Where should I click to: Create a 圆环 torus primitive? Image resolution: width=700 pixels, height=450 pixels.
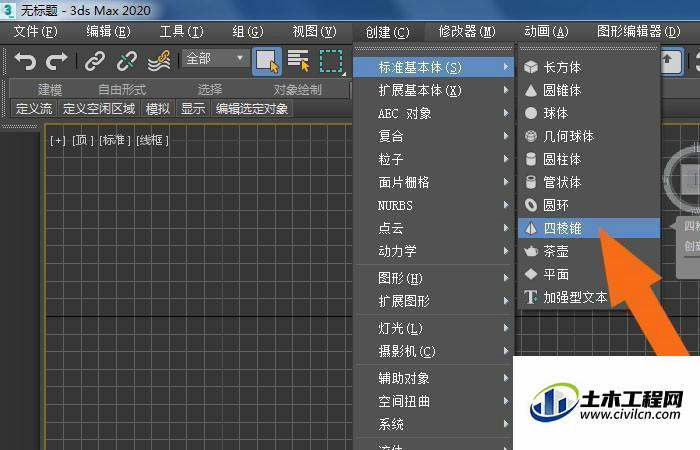pos(588,205)
